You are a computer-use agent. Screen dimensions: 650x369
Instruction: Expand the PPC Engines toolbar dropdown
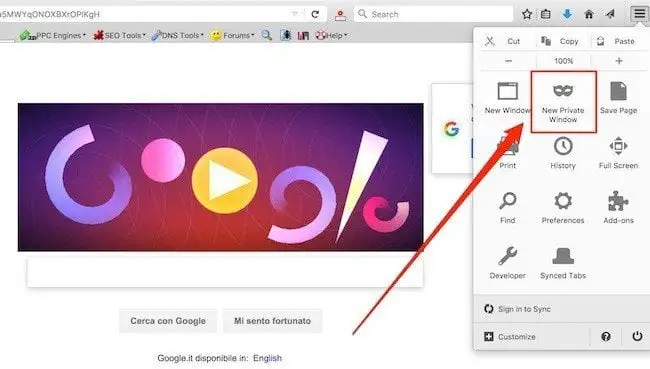point(53,36)
